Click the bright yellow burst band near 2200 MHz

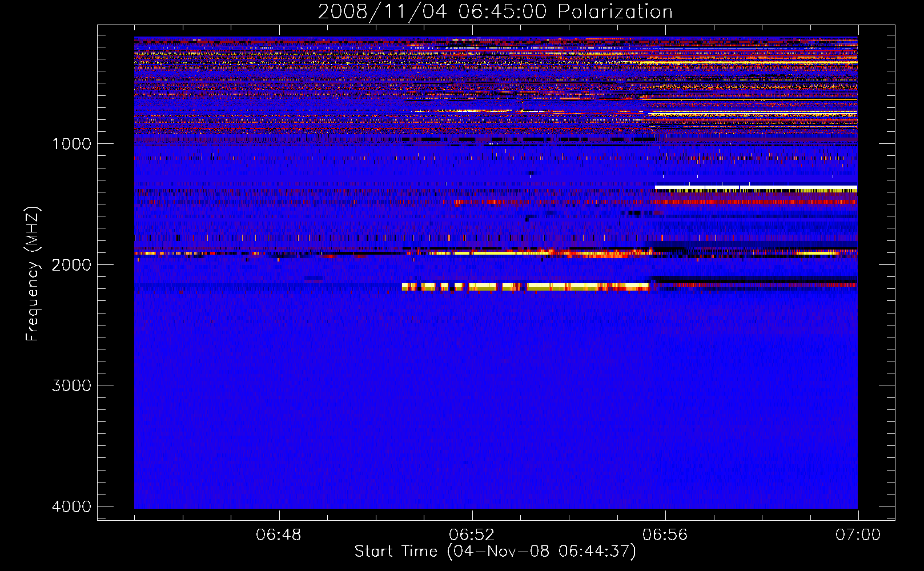pyautogui.click(x=525, y=287)
